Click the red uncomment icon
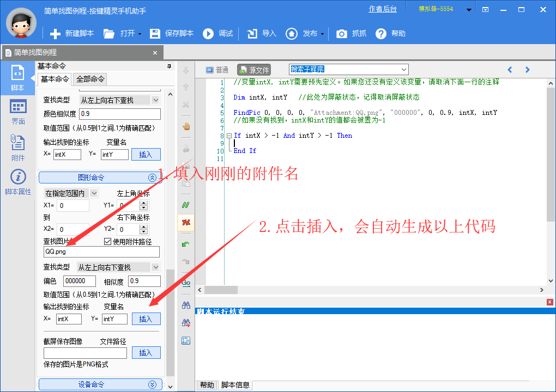556x392 pixels. [x=186, y=222]
